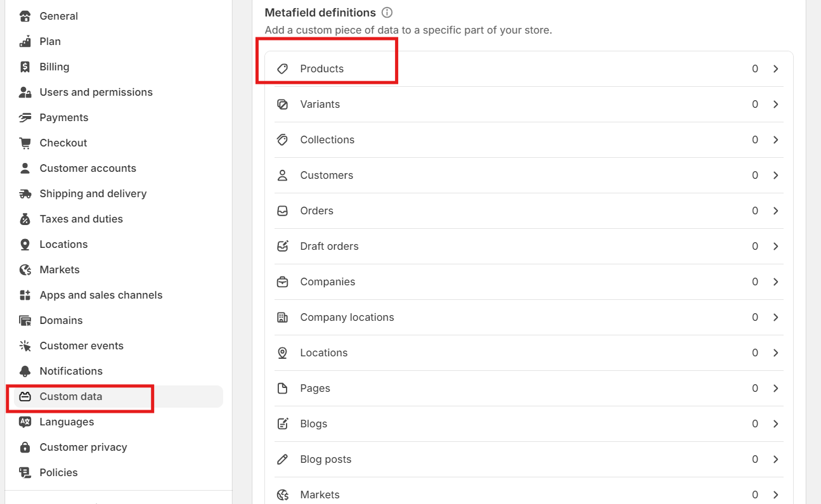Expand Draft orders row chevron

[776, 246]
